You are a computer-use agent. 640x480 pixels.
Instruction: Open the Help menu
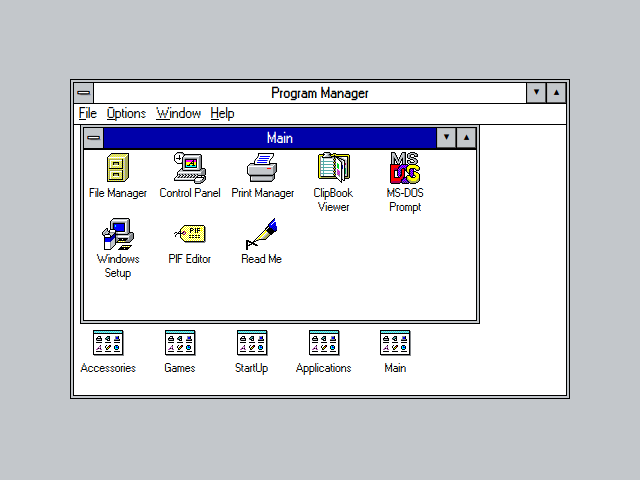pyautogui.click(x=222, y=113)
